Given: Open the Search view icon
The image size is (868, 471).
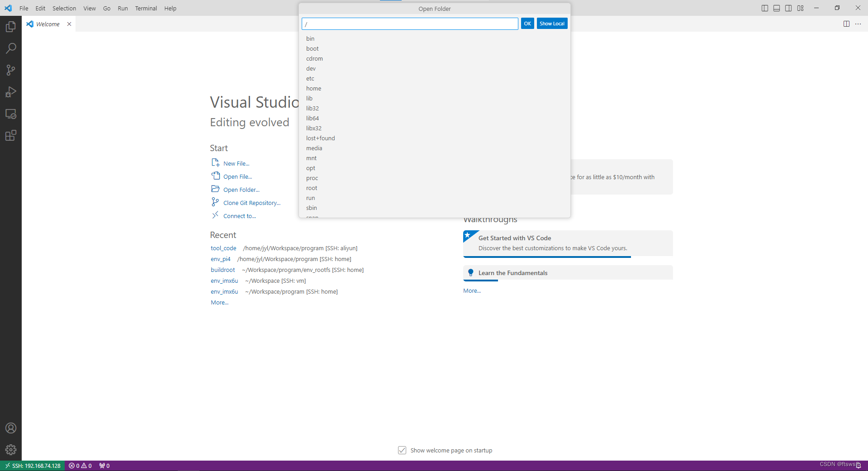Looking at the screenshot, I should [11, 48].
